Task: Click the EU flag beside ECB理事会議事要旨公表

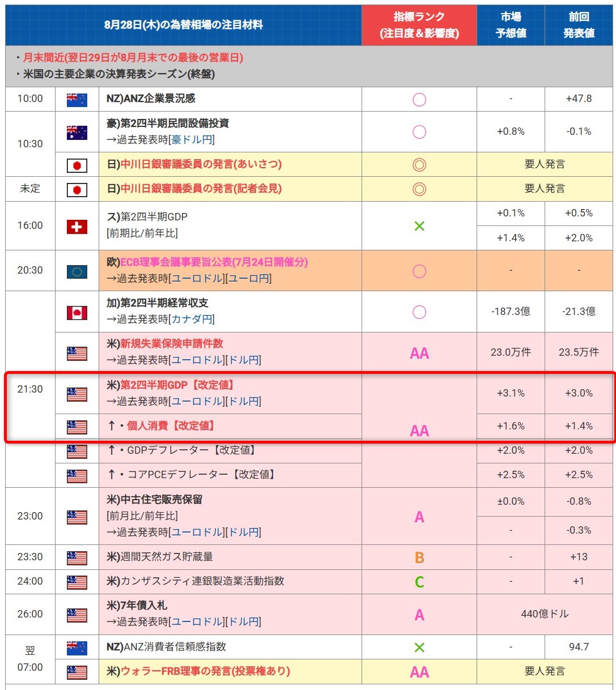Action: [77, 271]
